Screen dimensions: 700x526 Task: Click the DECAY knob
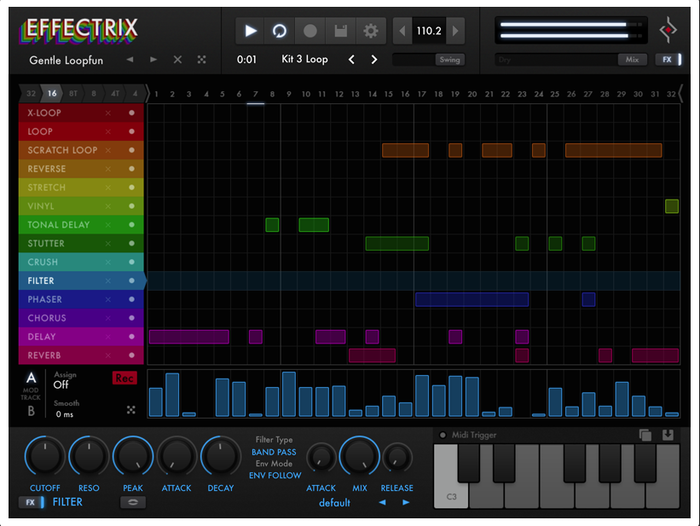[221, 456]
